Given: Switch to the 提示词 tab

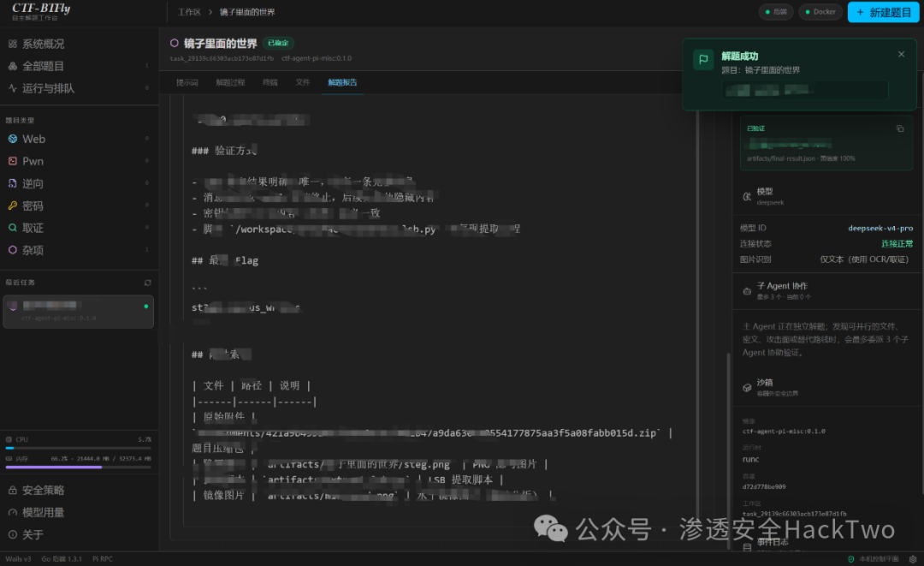Looking at the screenshot, I should pos(187,82).
